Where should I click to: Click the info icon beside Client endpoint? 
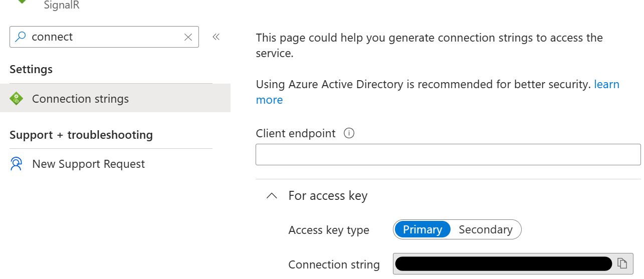coord(349,133)
